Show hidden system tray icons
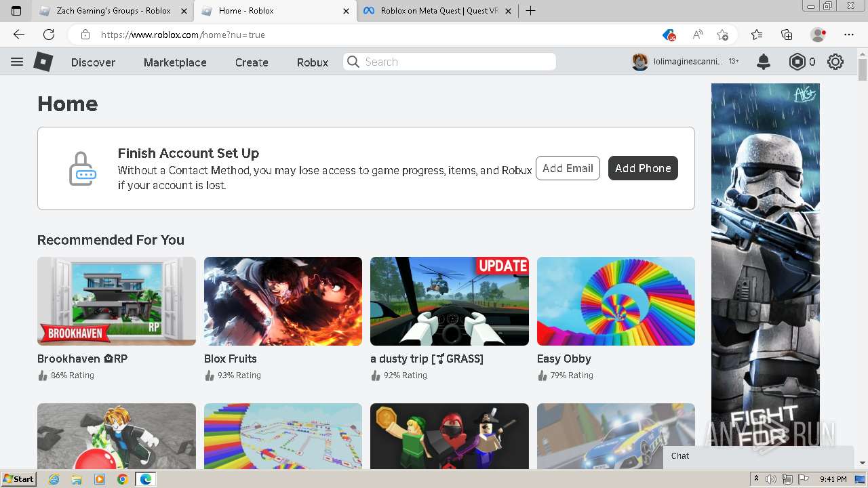The height and width of the screenshot is (488, 868). click(x=757, y=479)
